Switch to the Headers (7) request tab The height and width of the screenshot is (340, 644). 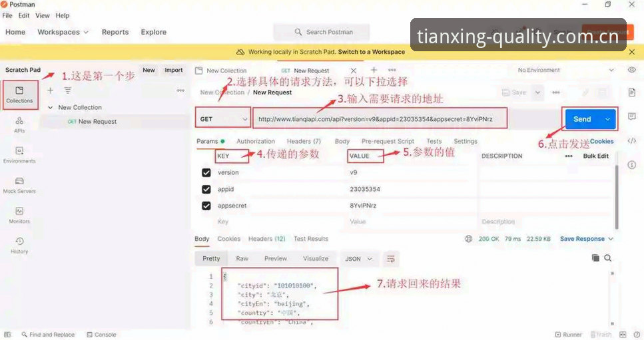coord(304,141)
